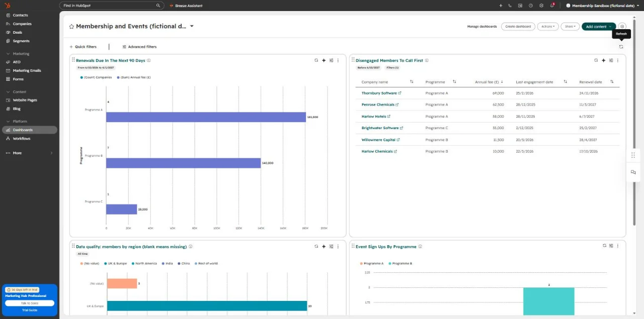Click info icon beside Renewals Due title

pyautogui.click(x=148, y=60)
